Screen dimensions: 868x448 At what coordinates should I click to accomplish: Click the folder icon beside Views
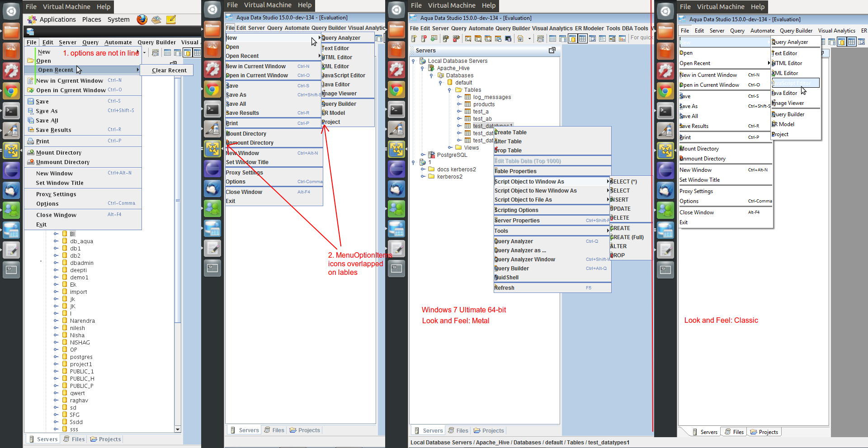click(x=458, y=148)
